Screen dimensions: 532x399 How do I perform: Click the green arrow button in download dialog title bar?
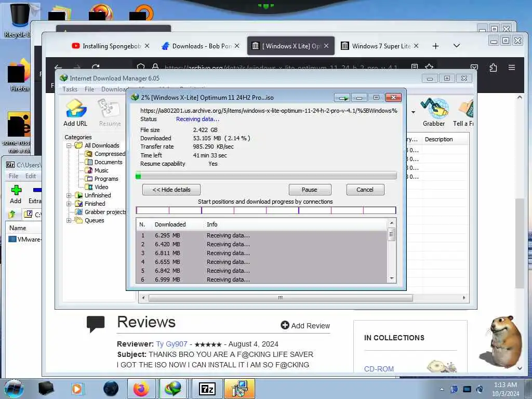(x=342, y=98)
